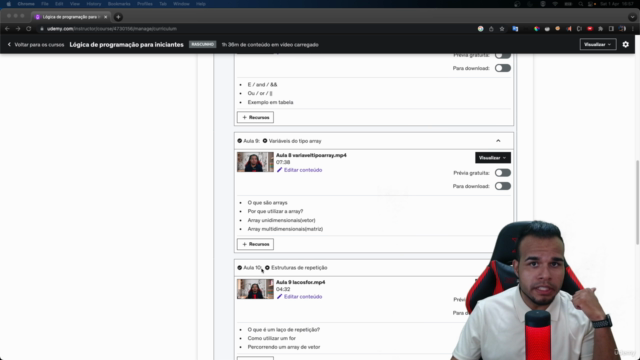Click the Apple menu icon
Screen dimensions: 640x360
[x=9, y=4]
